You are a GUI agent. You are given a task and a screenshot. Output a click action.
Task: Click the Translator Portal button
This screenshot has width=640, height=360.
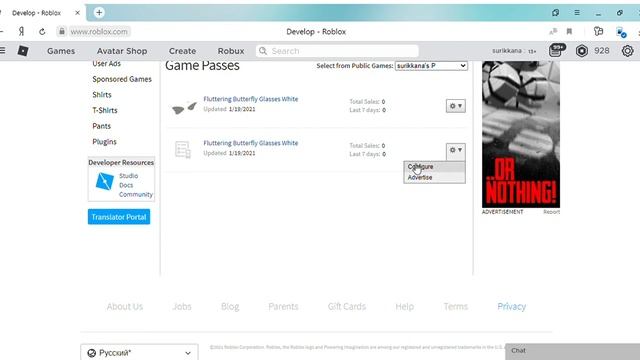pos(119,217)
